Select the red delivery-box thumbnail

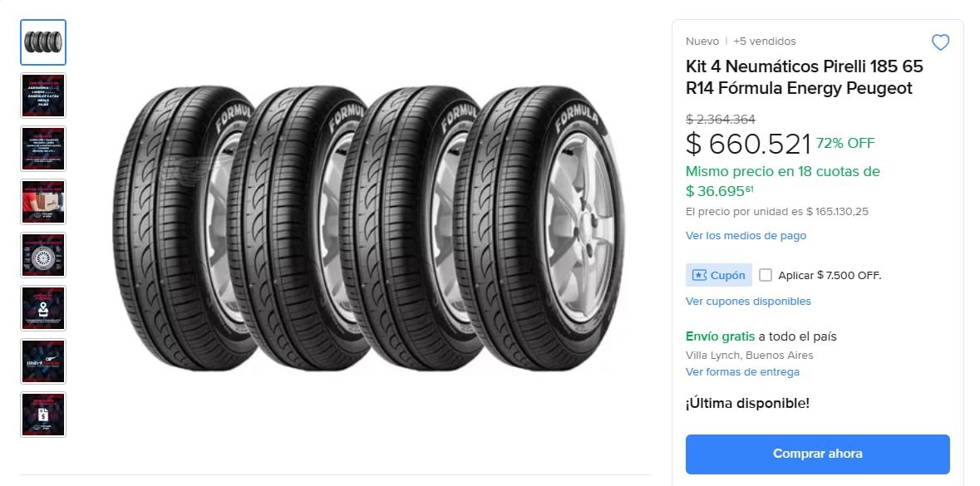42,202
